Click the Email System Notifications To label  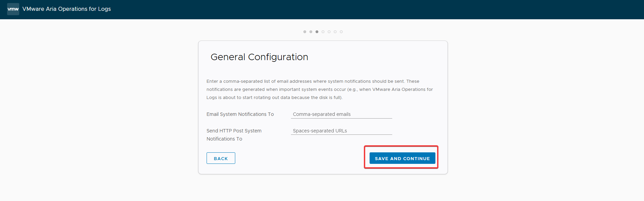[240, 114]
